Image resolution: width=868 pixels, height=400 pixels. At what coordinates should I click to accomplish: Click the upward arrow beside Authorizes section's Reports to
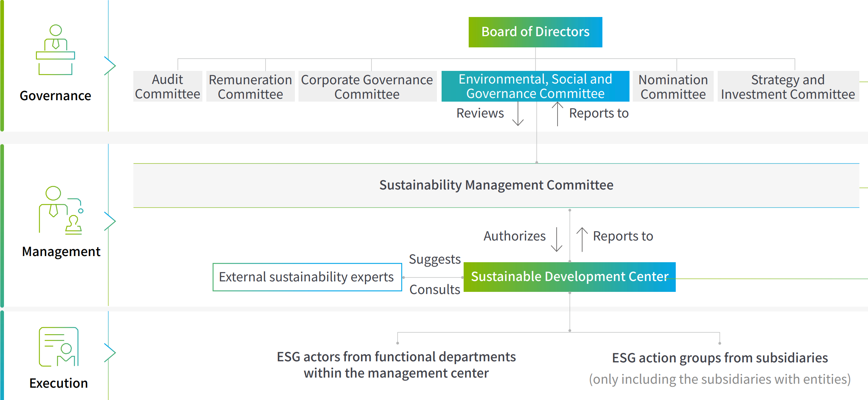point(582,239)
